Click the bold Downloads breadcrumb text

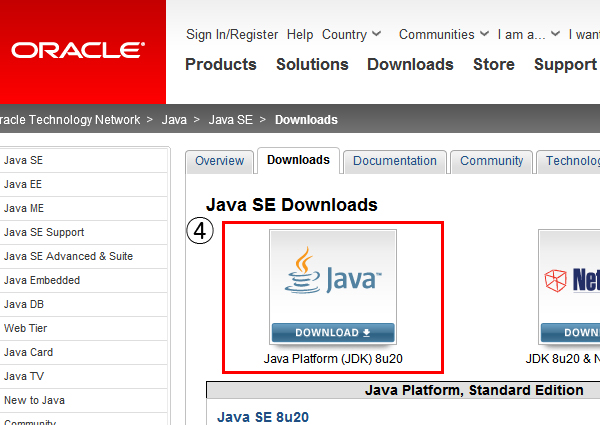[x=306, y=120]
